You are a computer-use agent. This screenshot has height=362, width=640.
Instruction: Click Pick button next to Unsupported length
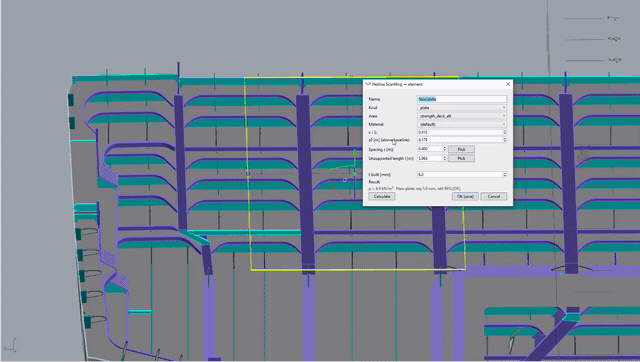(461, 158)
